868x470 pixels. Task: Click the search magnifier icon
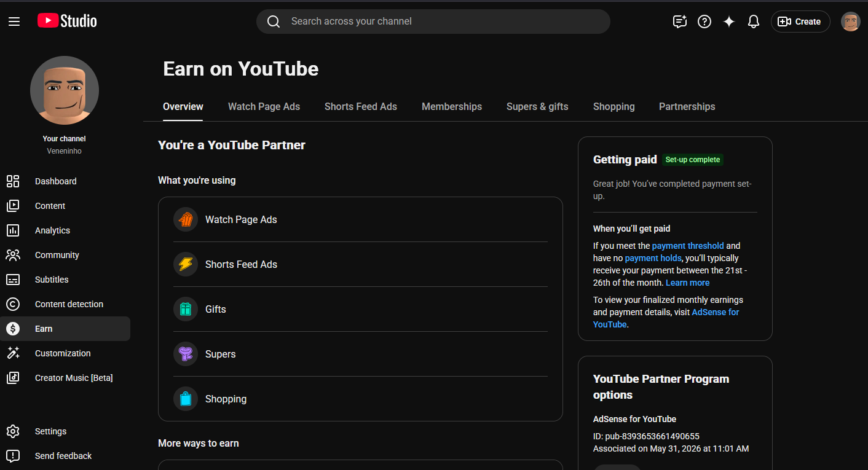click(x=274, y=22)
